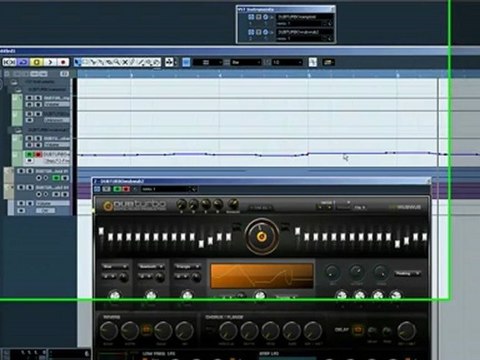Click the first step slider in left sequencer bank

tap(101, 231)
